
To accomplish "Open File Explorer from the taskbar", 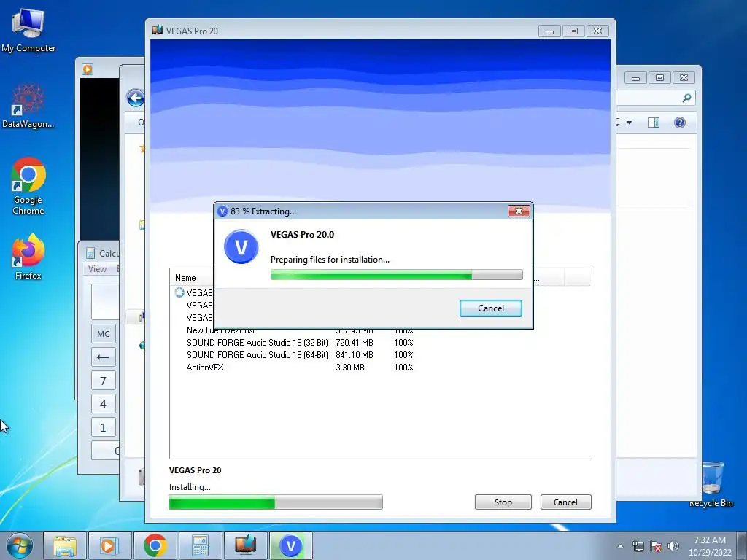I will click(x=65, y=545).
